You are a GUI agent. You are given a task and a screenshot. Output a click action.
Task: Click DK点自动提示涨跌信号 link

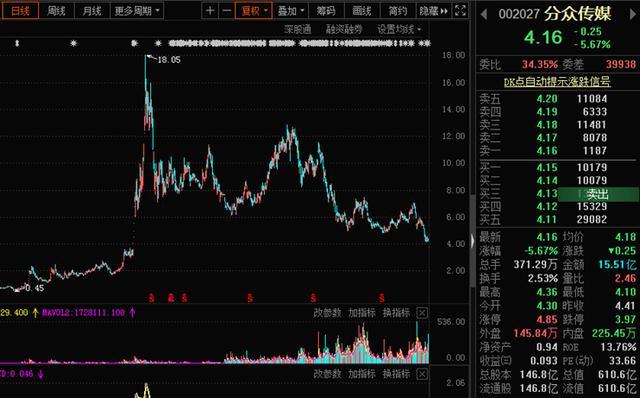(x=557, y=82)
